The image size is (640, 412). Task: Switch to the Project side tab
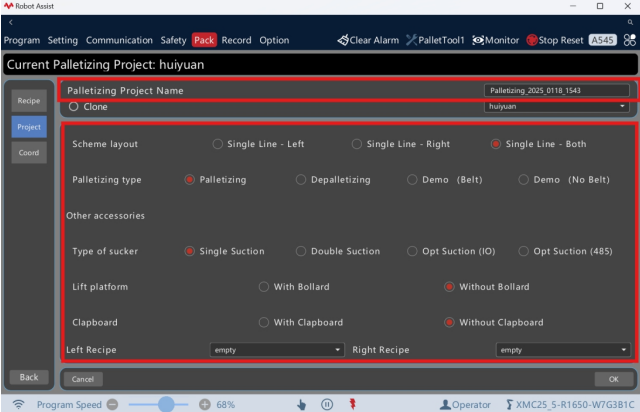[x=29, y=127]
